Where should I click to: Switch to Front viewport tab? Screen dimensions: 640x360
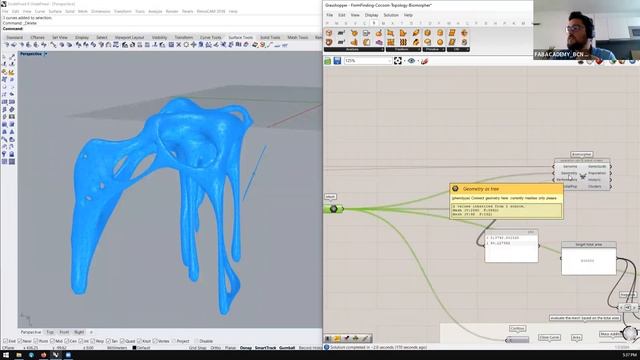(x=64, y=332)
